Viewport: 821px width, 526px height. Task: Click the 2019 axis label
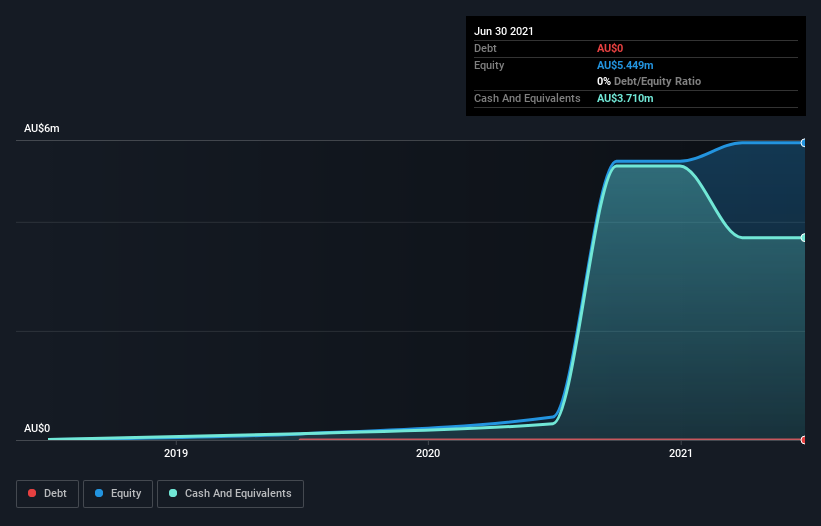176,453
